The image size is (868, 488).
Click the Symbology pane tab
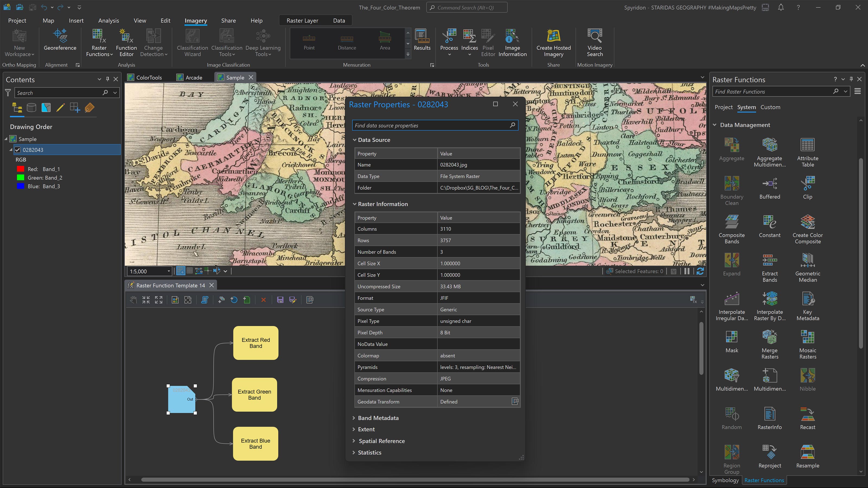pos(725,480)
